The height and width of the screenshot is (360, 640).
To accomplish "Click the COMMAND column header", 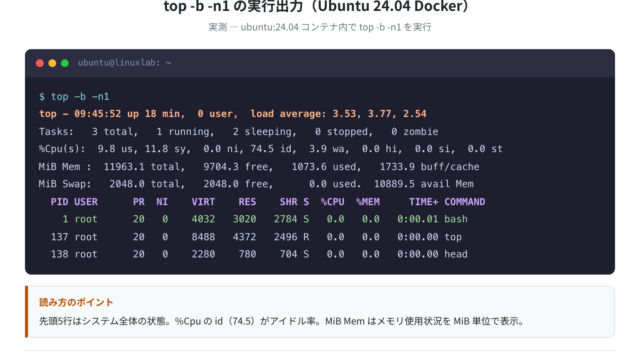I will [465, 202].
